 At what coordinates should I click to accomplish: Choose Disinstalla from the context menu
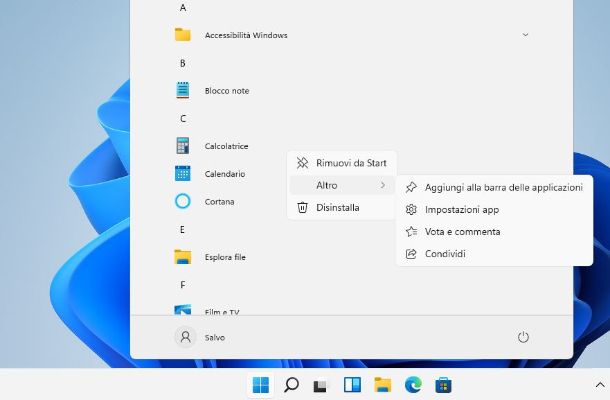click(x=342, y=207)
